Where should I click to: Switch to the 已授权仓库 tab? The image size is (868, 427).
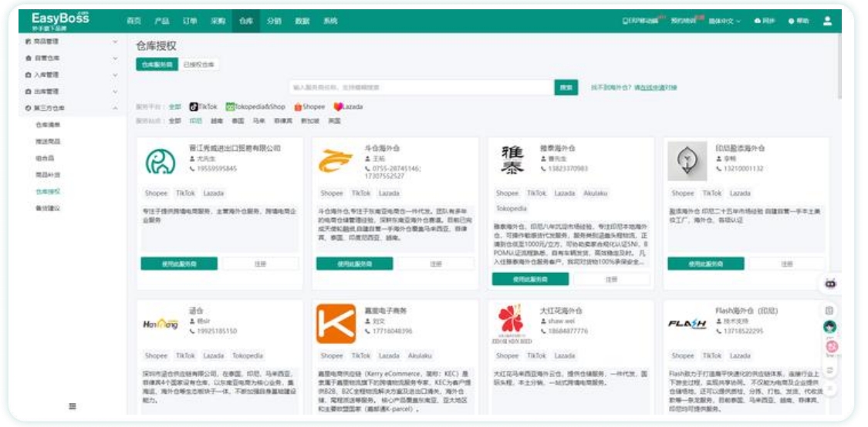point(199,64)
